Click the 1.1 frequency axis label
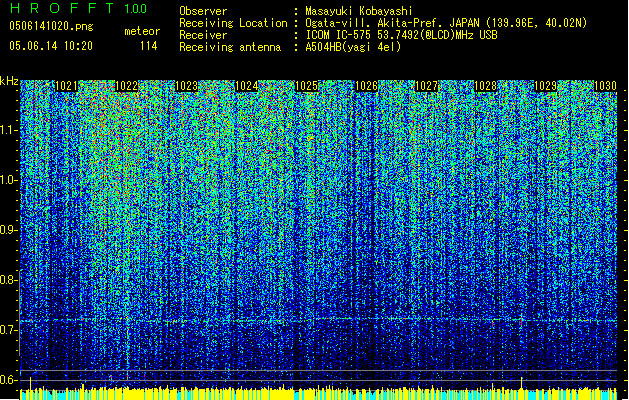Viewport: 629px width, 400px height. click(9, 129)
